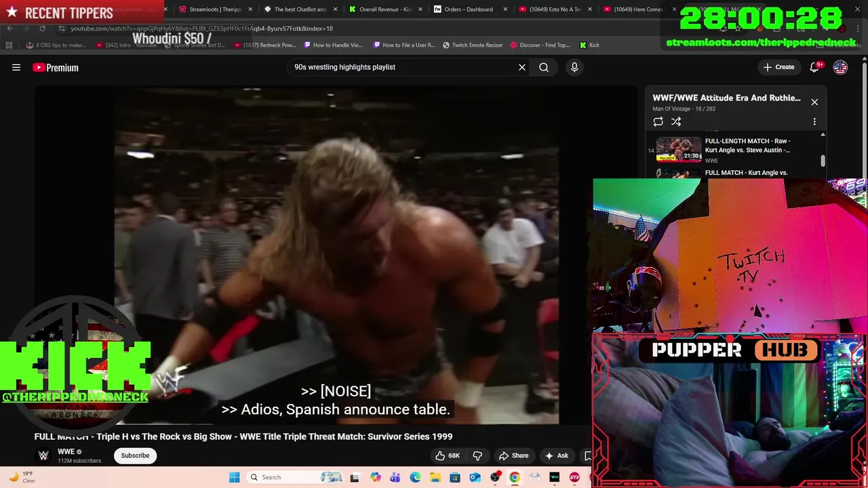The height and width of the screenshot is (488, 868).
Task: Open the weather widget 19°F Clear
Action: coord(22,477)
